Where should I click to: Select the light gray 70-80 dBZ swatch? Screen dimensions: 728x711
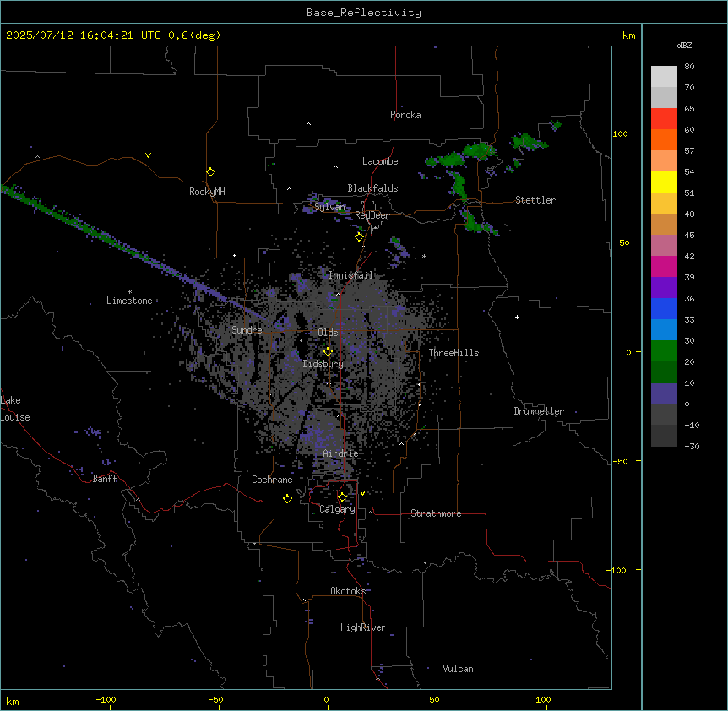(664, 77)
